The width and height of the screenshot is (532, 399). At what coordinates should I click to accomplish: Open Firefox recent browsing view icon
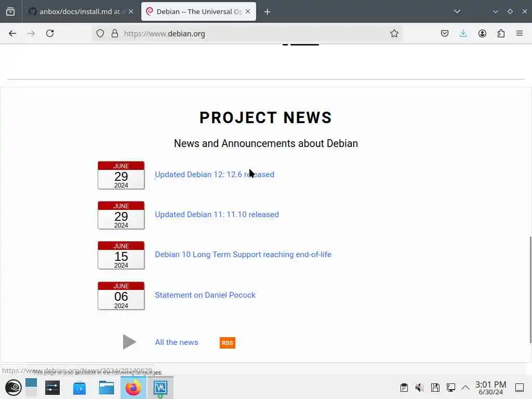[x=10, y=11]
